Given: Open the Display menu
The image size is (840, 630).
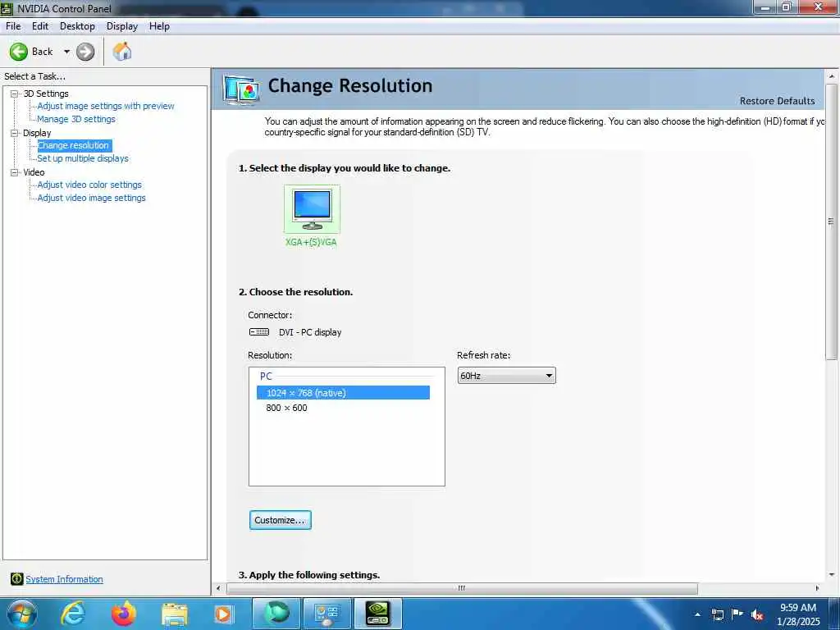Looking at the screenshot, I should coord(121,26).
